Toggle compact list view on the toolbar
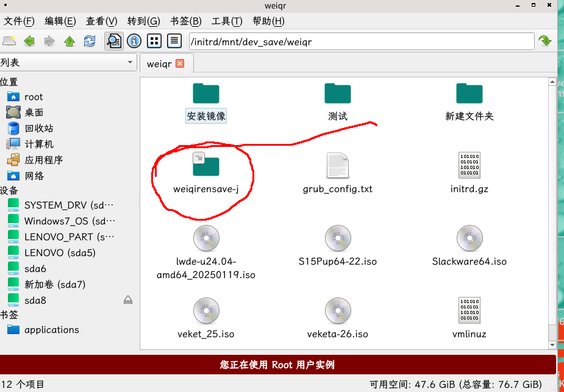 coord(175,41)
